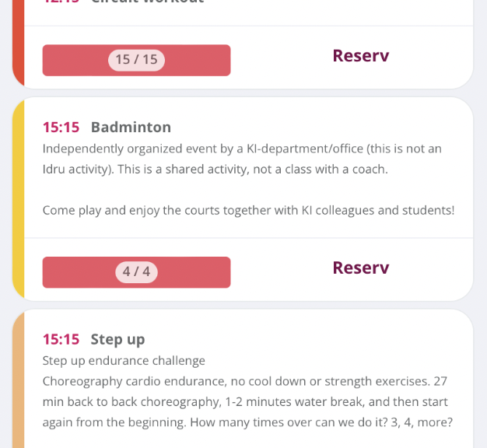Click the 'This is a shared activity' sentence
Image resolution: width=487 pixels, height=448 pixels.
(253, 170)
